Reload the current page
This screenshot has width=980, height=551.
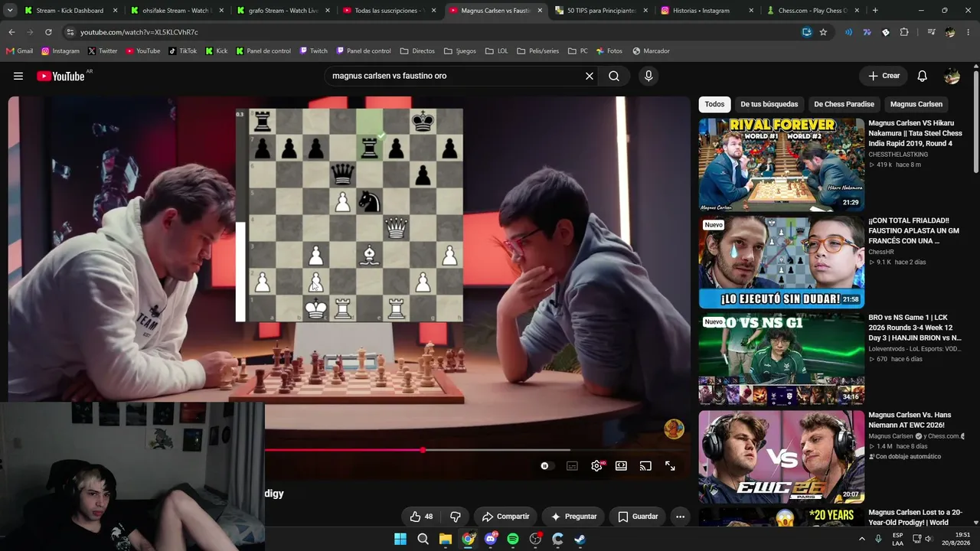(48, 32)
